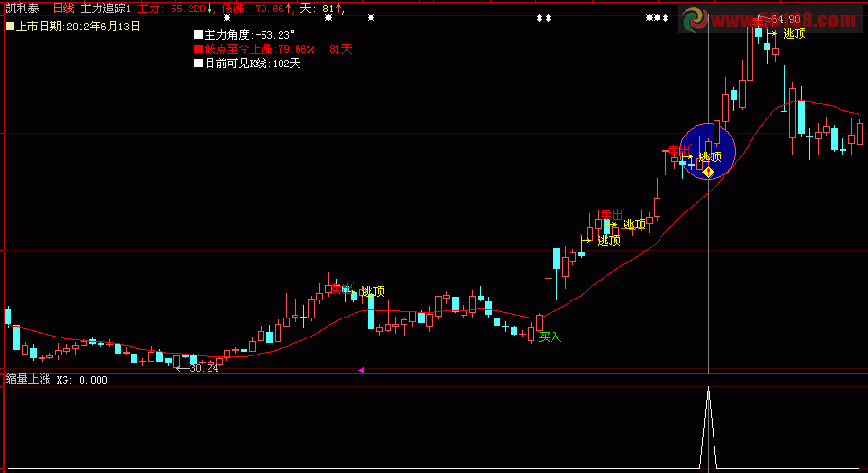Image resolution: width=868 pixels, height=473 pixels.
Task: Click the 低涨: 79.66 value
Action: point(256,9)
